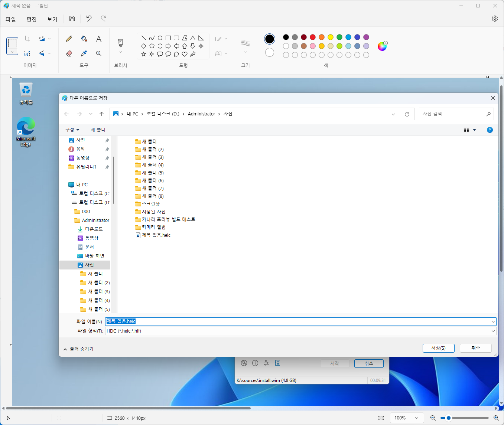
Task: Open Recycle Bin icon in the canvas image
Action: [x=26, y=93]
